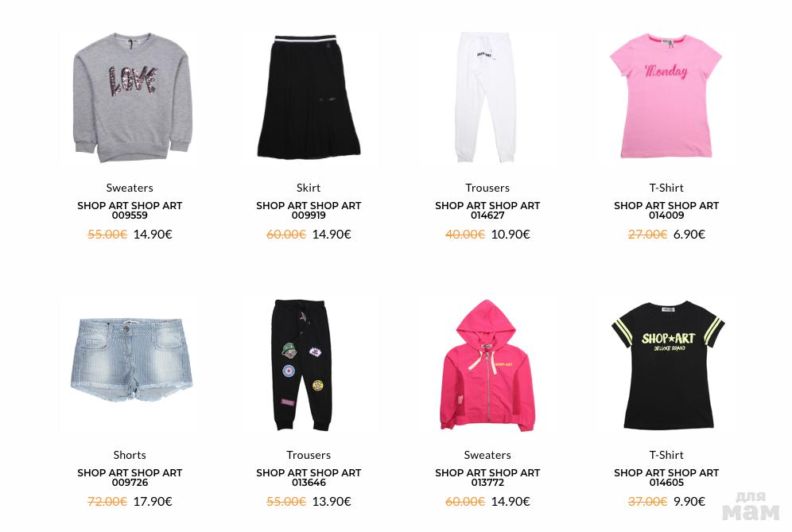Click the SHOP ART 013772 product title
Screen dimensions: 792x532
[x=487, y=477]
